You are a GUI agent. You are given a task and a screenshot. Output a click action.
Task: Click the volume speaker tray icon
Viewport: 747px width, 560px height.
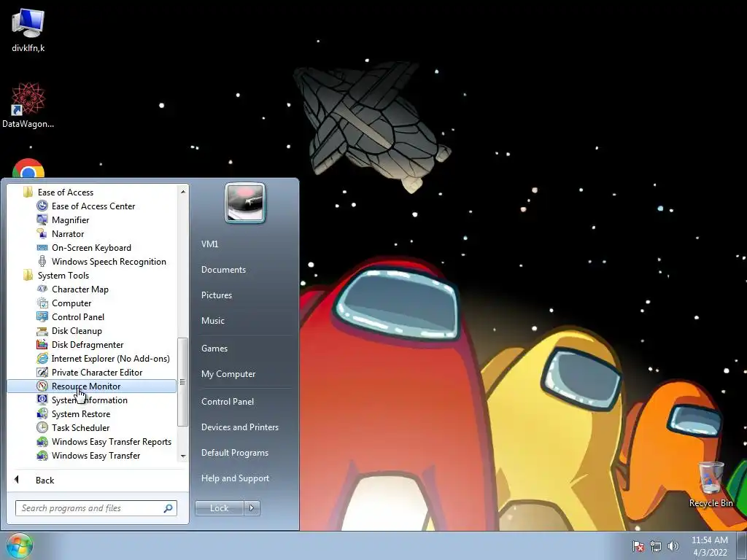(x=673, y=545)
